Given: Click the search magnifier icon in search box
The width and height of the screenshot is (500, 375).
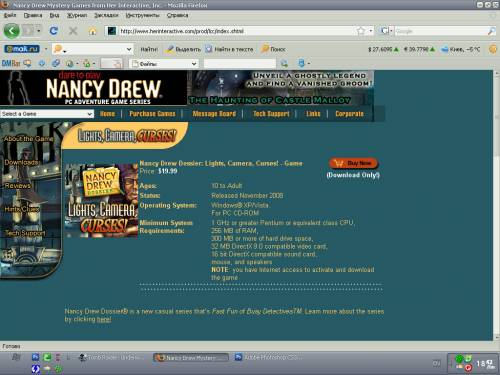Looking at the screenshot, I should click(491, 31).
